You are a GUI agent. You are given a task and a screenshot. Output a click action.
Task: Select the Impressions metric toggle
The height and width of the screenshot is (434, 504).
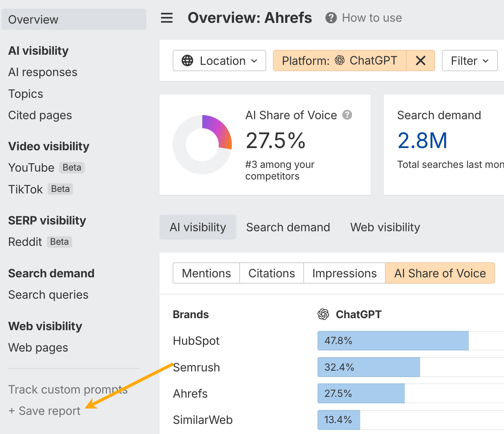(x=344, y=273)
